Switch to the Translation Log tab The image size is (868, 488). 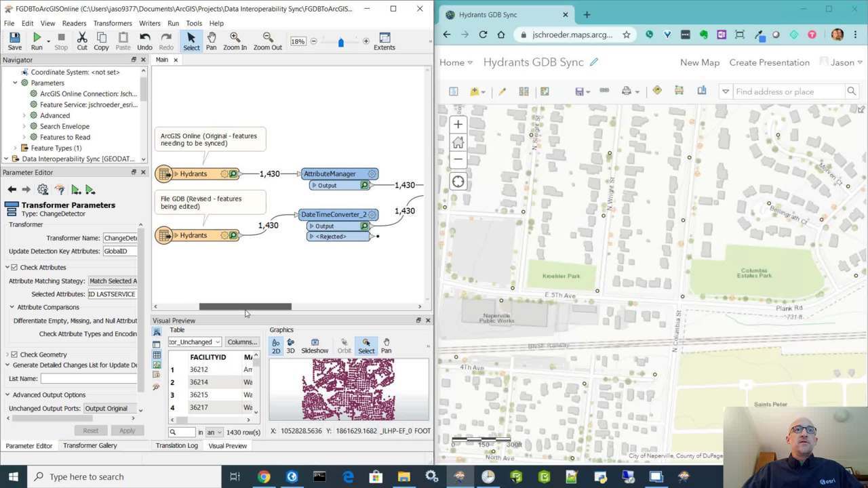[176, 445]
